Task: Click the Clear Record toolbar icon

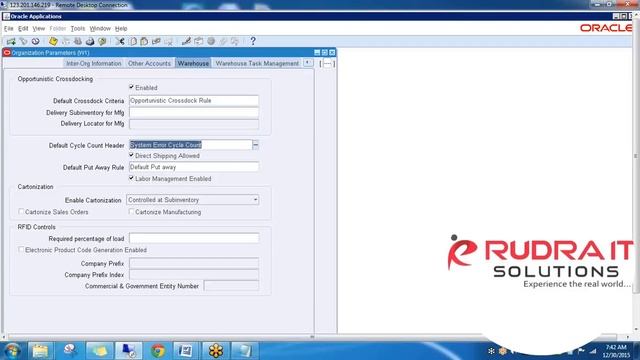Action: click(156, 41)
